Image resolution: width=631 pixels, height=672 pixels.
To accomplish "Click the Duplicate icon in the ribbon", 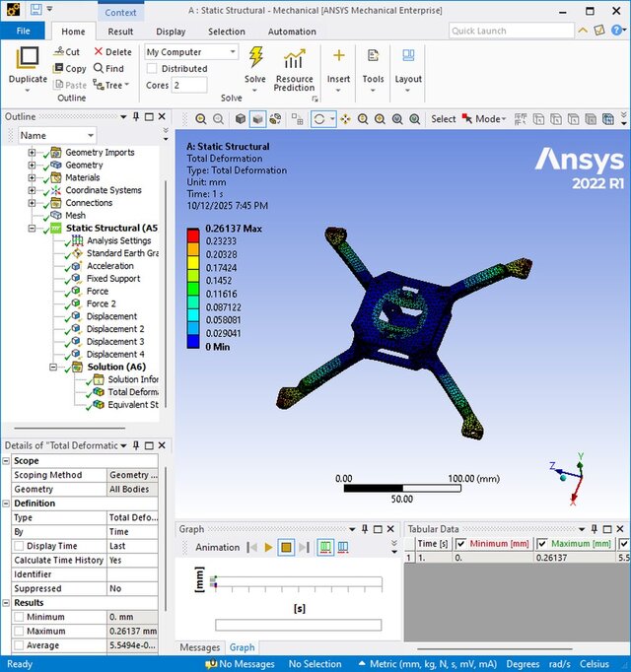I will [x=28, y=64].
